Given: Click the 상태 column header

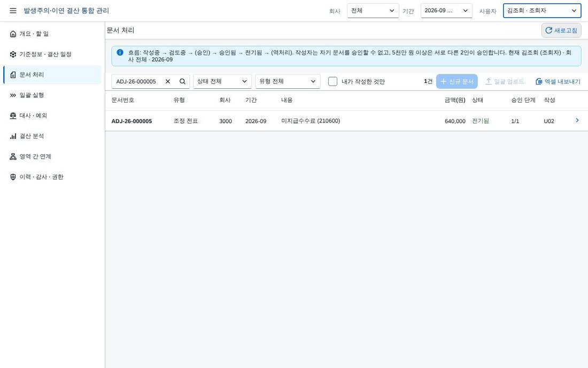Looking at the screenshot, I should click(477, 100).
